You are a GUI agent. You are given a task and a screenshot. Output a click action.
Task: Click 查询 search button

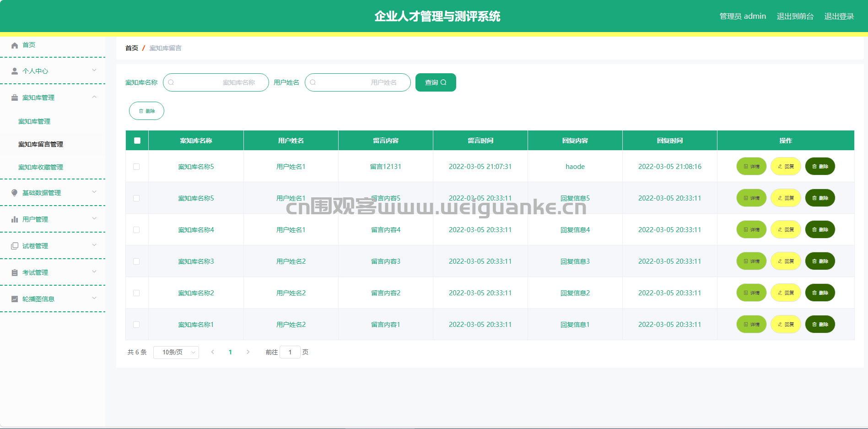point(436,82)
